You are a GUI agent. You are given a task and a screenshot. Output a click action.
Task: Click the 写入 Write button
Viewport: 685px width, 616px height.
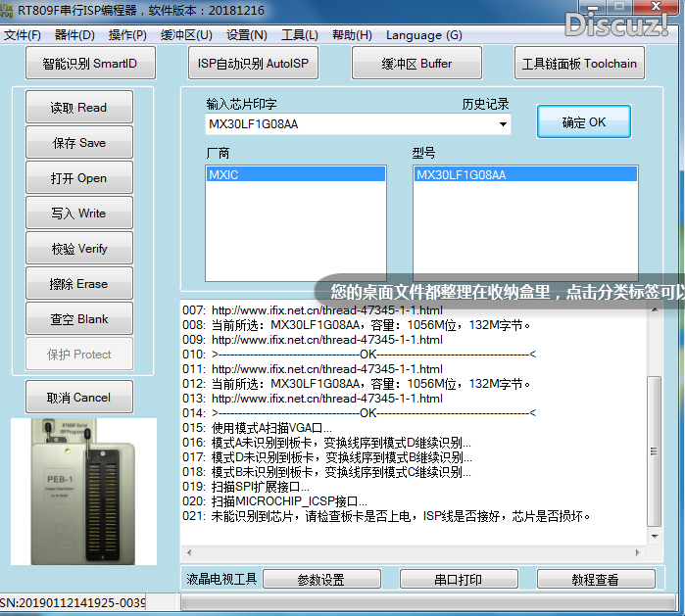coord(79,213)
